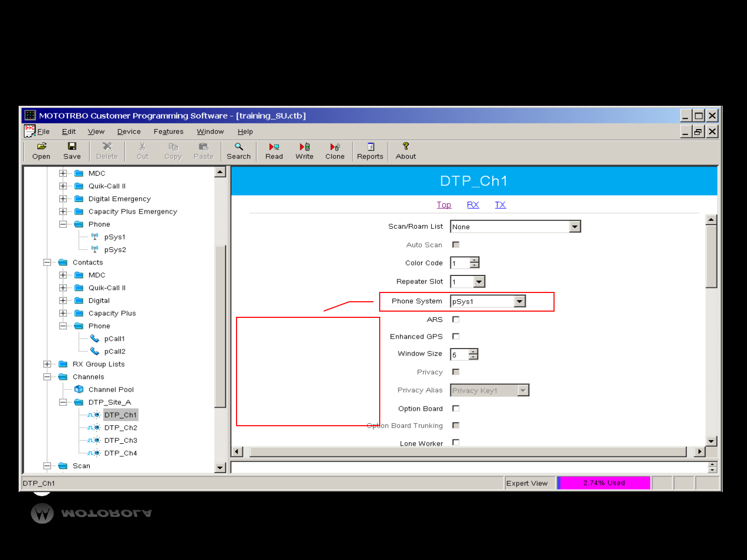Screen dimensions: 747x560
Task: Expand the Capacity Plus contacts node
Action: pyautogui.click(x=63, y=313)
